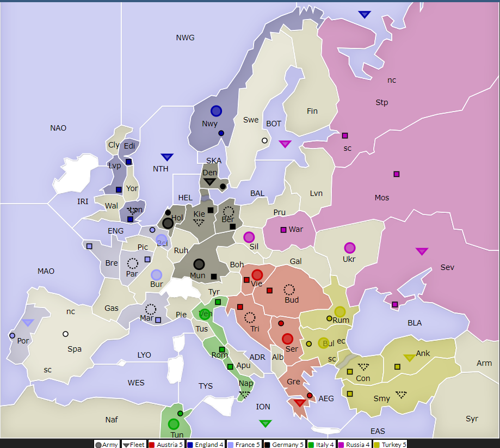Select the blue England legend swatch
The height and width of the screenshot is (448, 500).
[x=190, y=445]
